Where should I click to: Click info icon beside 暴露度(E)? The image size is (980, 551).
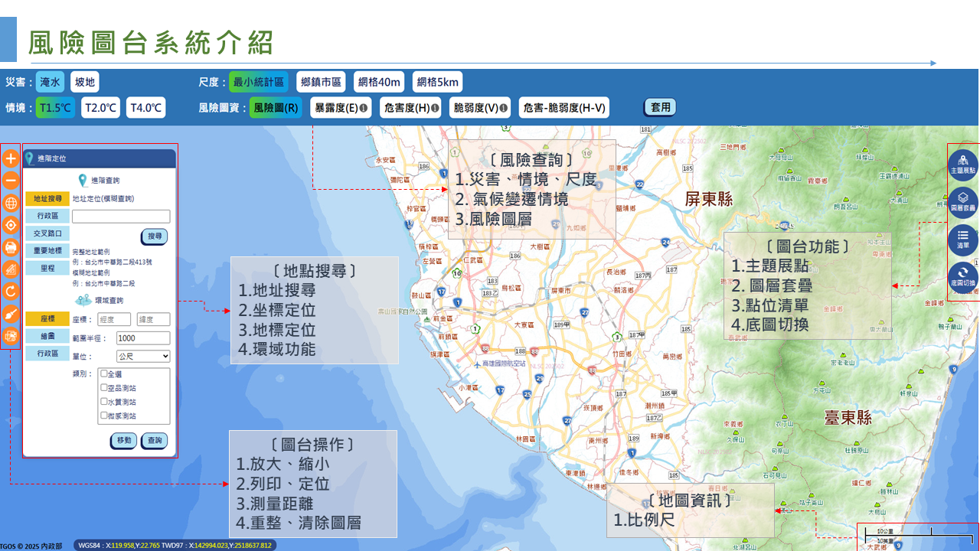[x=364, y=108]
